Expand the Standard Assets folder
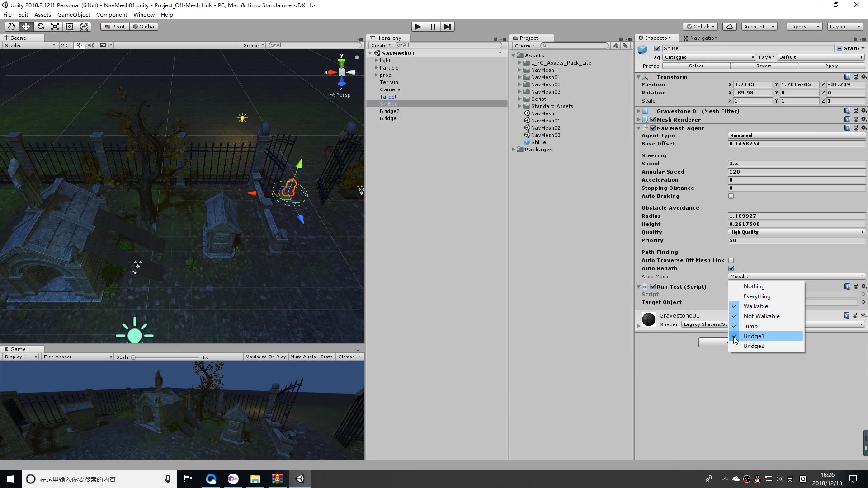The height and width of the screenshot is (488, 868). pos(519,106)
